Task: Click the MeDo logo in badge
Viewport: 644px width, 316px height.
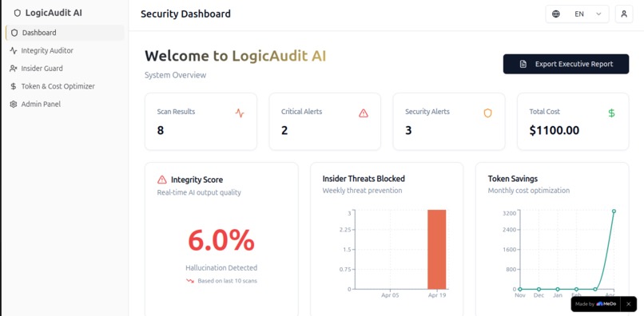Action: click(x=606, y=304)
